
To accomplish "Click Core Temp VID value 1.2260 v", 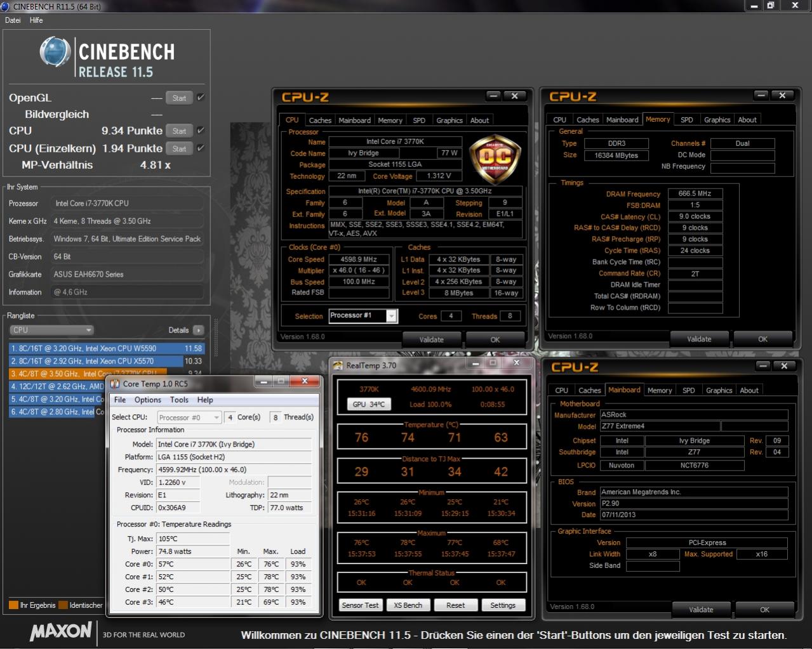I will point(178,482).
